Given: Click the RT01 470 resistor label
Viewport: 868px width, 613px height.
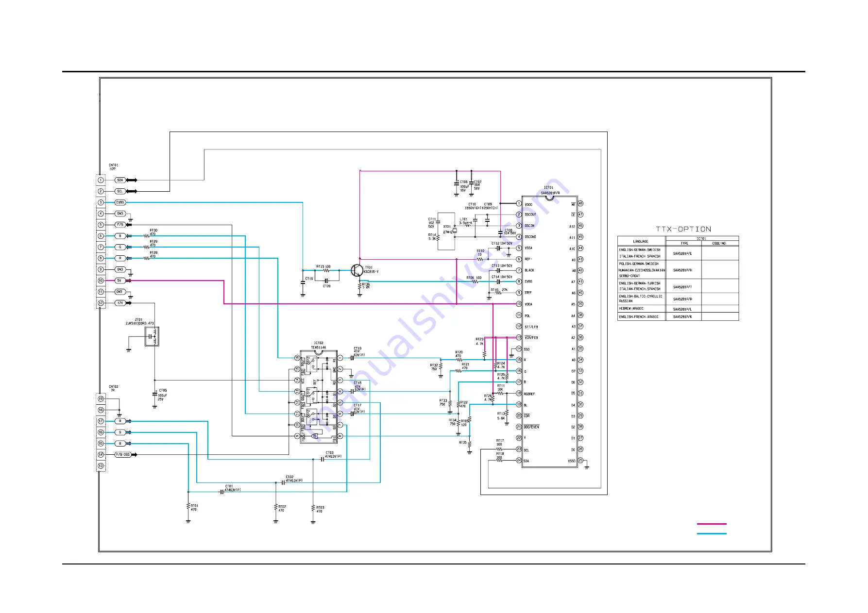Looking at the screenshot, I should tap(194, 507).
